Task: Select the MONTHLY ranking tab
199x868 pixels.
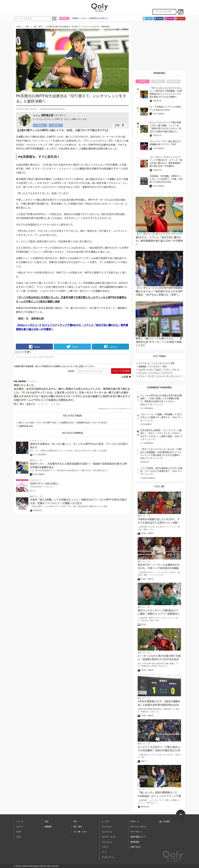Action: pyautogui.click(x=174, y=81)
